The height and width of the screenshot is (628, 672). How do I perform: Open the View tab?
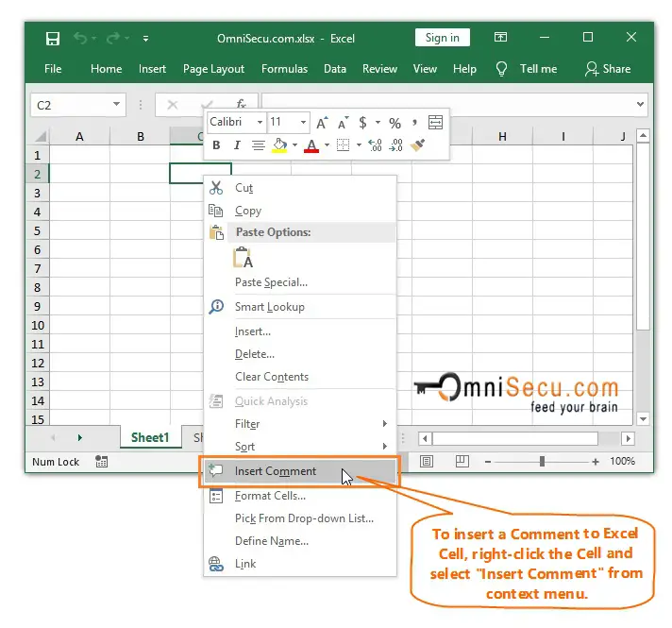425,69
